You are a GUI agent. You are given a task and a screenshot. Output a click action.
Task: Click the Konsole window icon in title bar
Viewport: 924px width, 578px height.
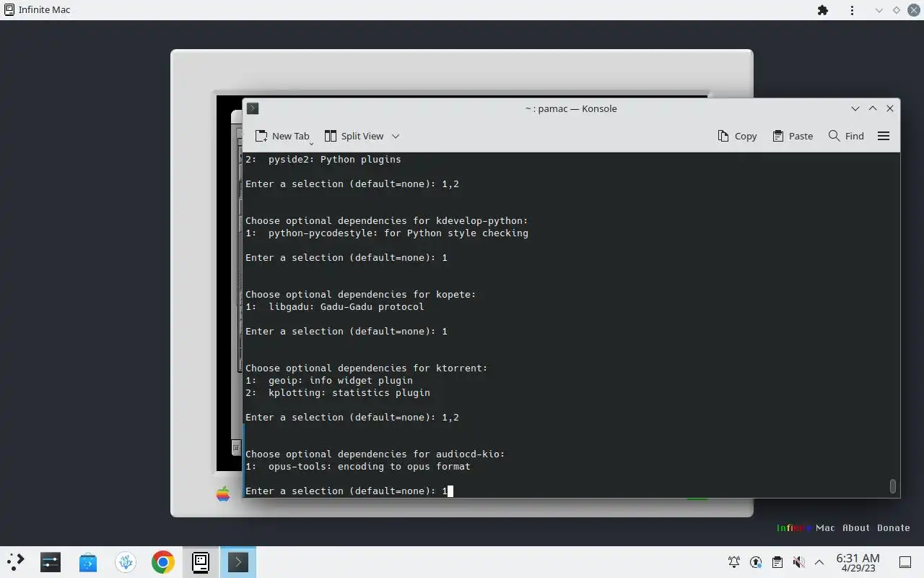coord(253,108)
